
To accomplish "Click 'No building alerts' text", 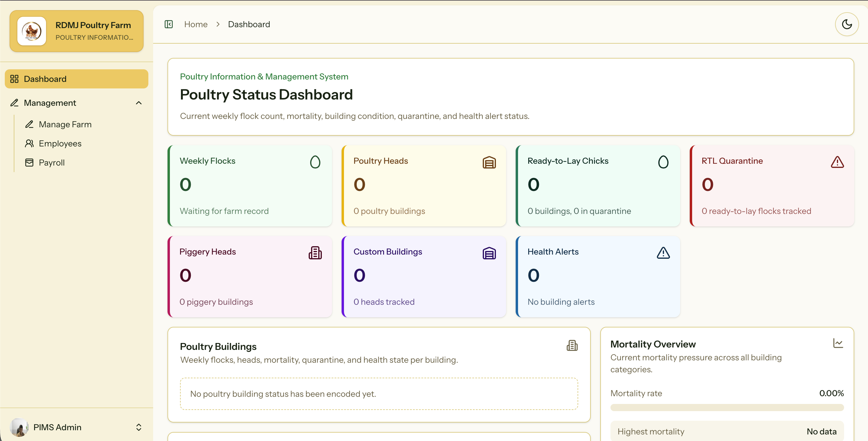I will pos(561,302).
